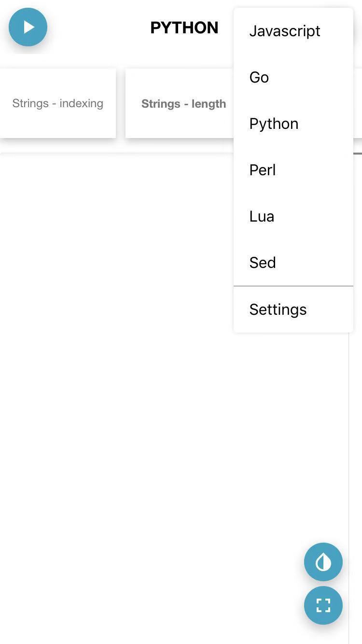Tap the half-filled droplet theme button
The height and width of the screenshot is (644, 362).
pos(323,562)
